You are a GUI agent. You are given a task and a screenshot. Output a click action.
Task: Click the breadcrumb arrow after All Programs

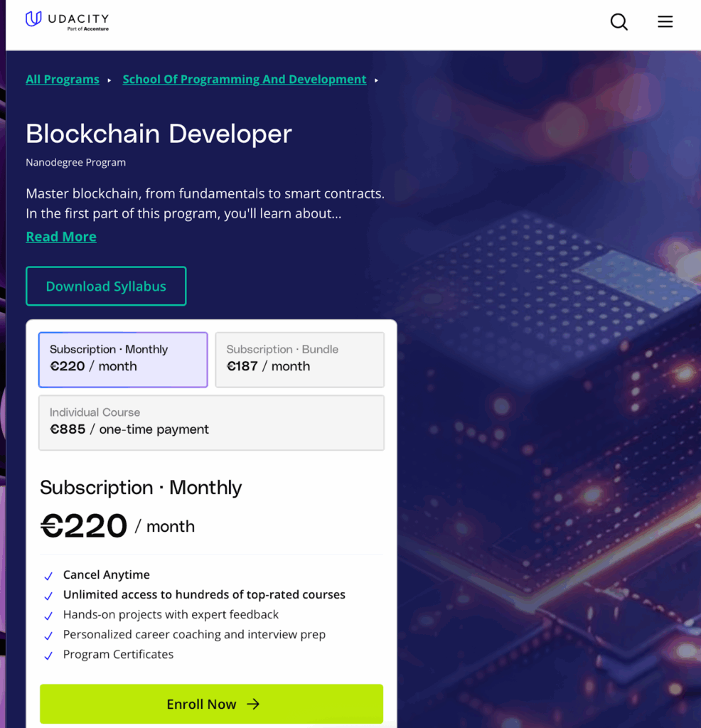tap(109, 80)
